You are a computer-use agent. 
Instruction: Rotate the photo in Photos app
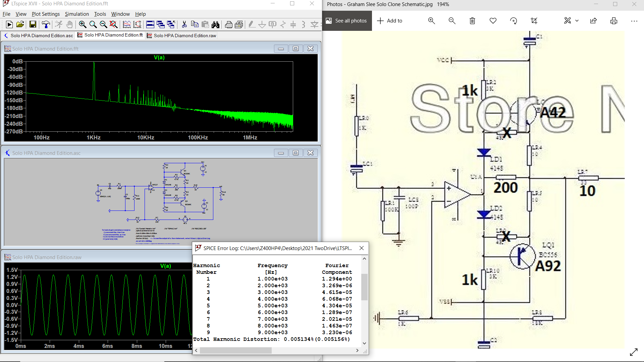tap(513, 21)
